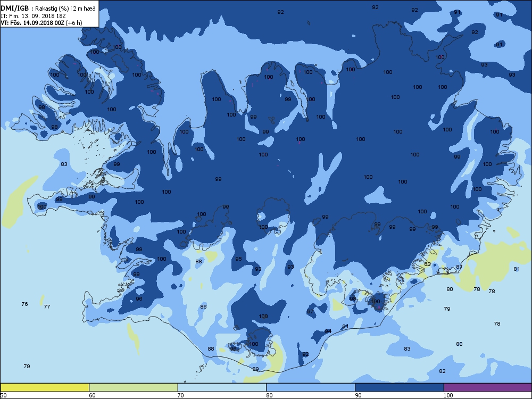Select the 'IT: Fim. 13. 09. 2018 18Z' line

[33, 16]
